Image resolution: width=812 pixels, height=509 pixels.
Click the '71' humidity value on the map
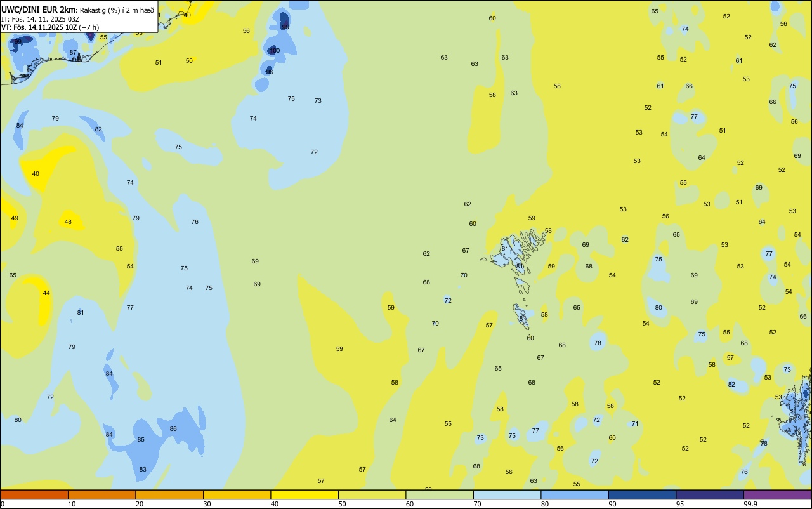click(x=635, y=424)
